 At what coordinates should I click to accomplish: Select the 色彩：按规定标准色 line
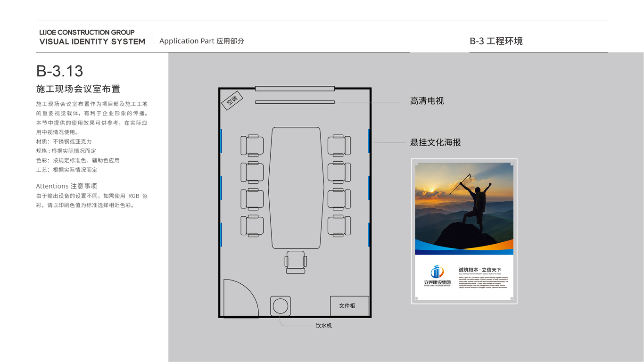click(78, 160)
